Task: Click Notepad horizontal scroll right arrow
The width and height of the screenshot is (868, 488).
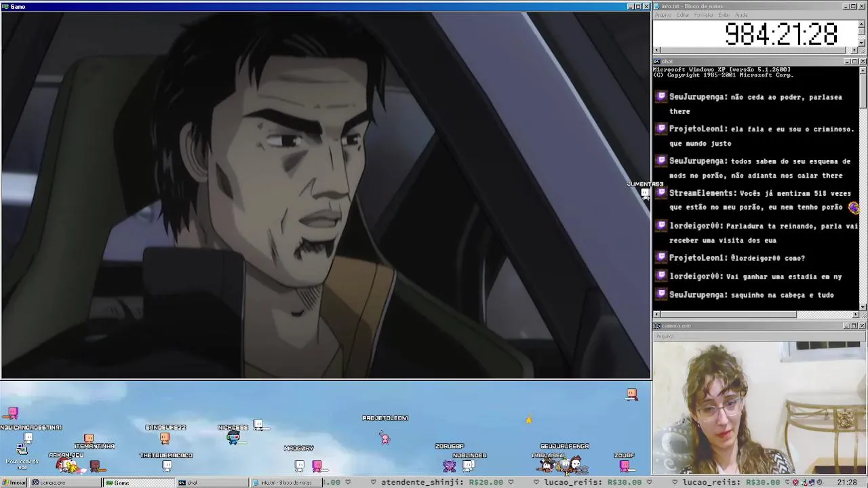Action: point(854,50)
